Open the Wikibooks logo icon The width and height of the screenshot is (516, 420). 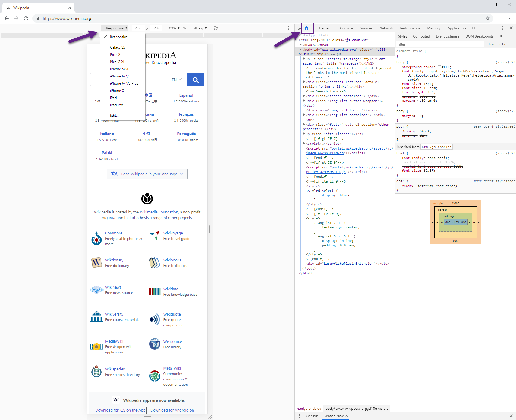(x=155, y=262)
